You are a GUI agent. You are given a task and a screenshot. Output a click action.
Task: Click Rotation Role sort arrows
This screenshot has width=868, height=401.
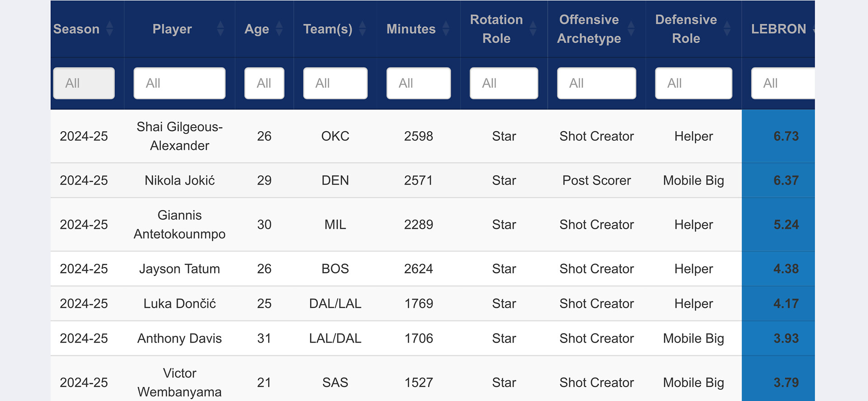point(533,29)
